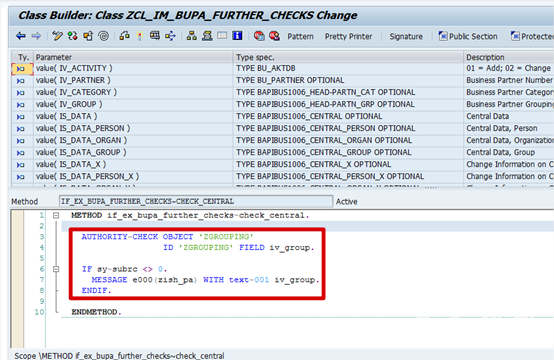Click the importing icon for IS_DATA_PERSON_X

click(21, 177)
